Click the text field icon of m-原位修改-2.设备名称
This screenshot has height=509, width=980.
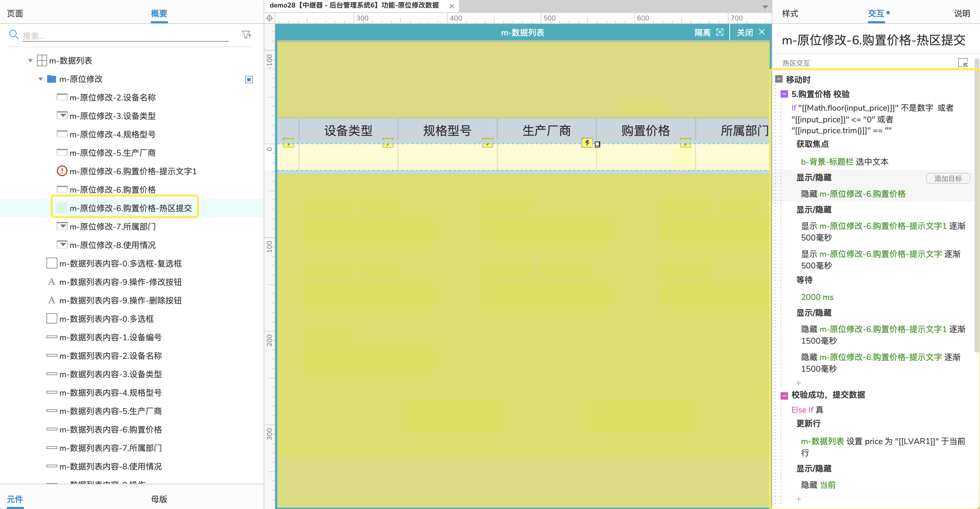[61, 97]
